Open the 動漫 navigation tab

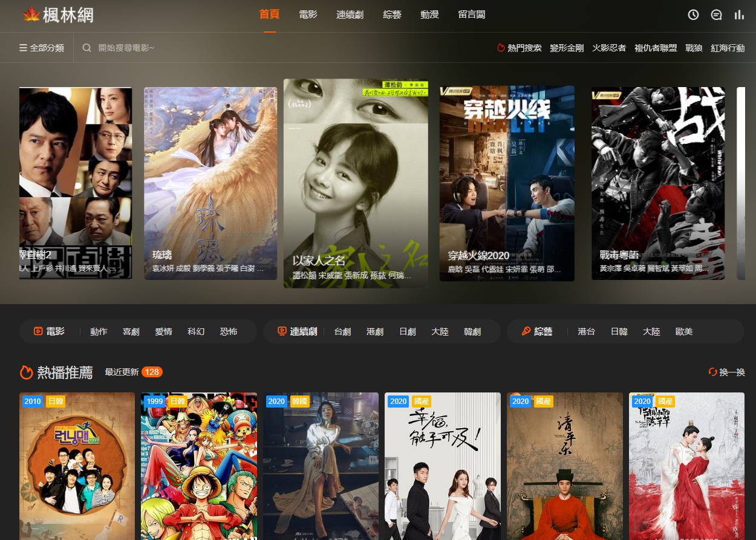tap(429, 15)
